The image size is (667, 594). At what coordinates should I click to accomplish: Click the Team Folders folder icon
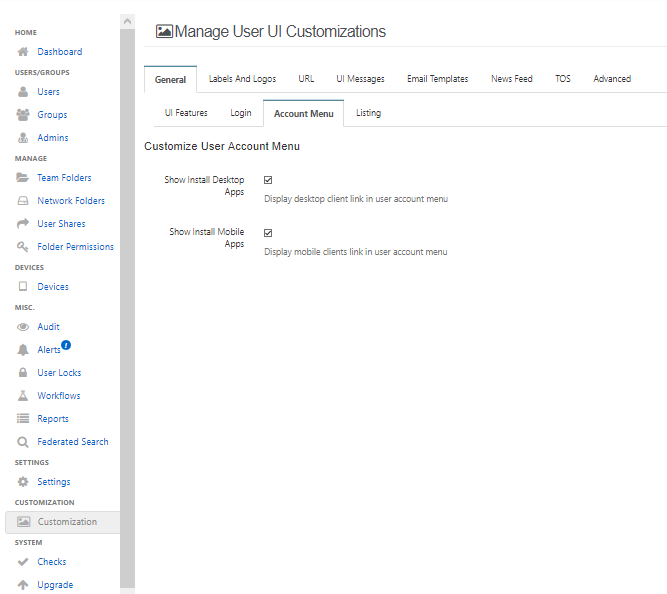pyautogui.click(x=23, y=178)
